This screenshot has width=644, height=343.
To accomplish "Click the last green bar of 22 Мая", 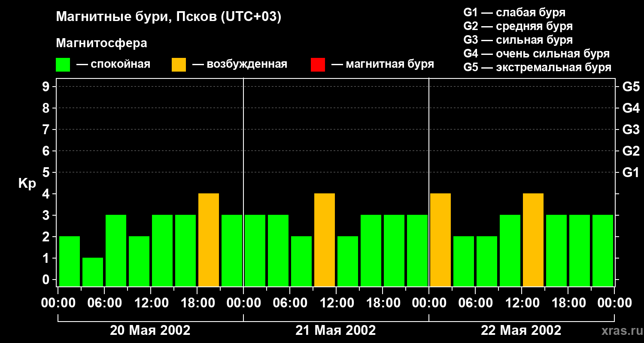I will (x=603, y=250).
